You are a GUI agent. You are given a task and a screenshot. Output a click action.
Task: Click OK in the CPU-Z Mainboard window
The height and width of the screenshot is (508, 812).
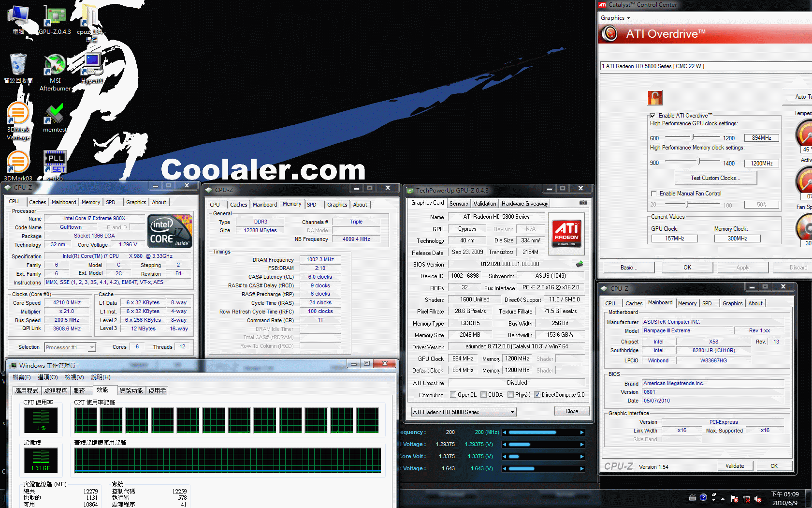774,466
